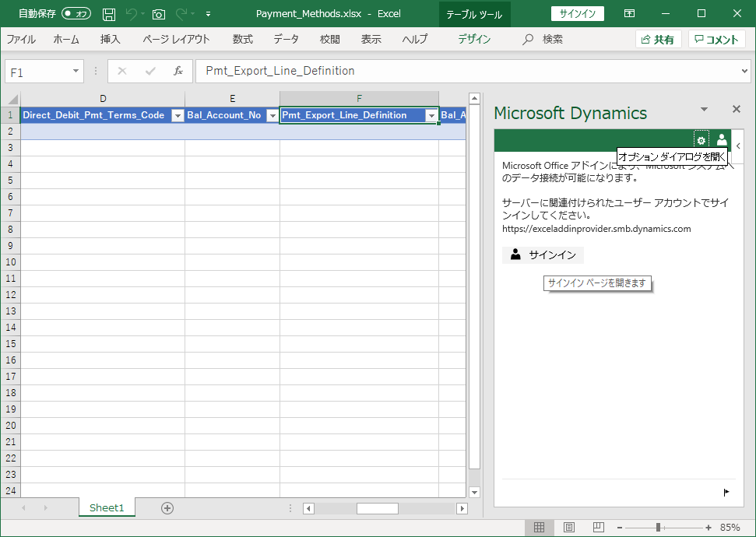Click the cancel X icon in formula bar
This screenshot has height=537, width=756.
click(x=122, y=72)
